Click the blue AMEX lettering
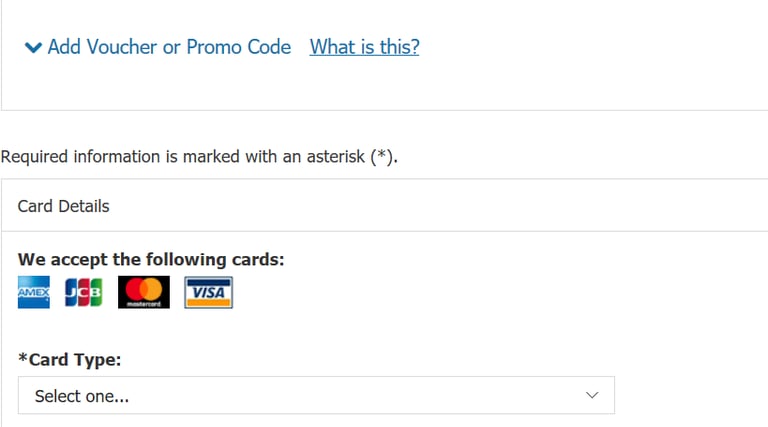This screenshot has width=768, height=427. (34, 292)
